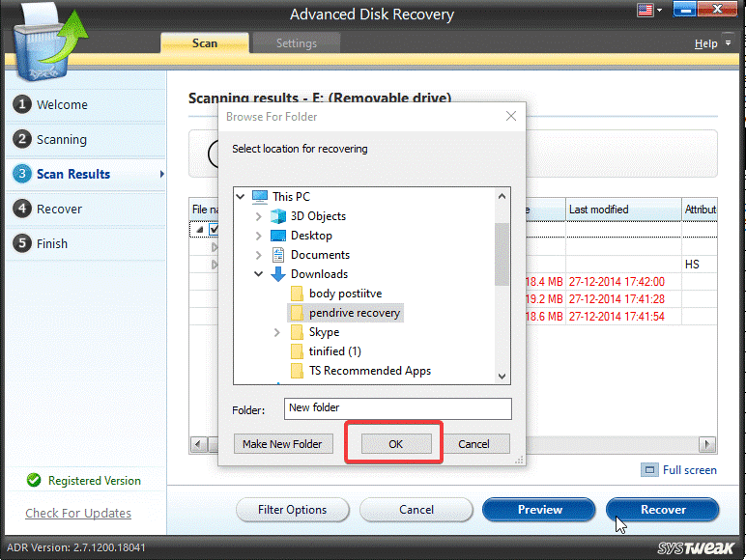Open the Help menu
The height and width of the screenshot is (560, 746).
(x=705, y=43)
